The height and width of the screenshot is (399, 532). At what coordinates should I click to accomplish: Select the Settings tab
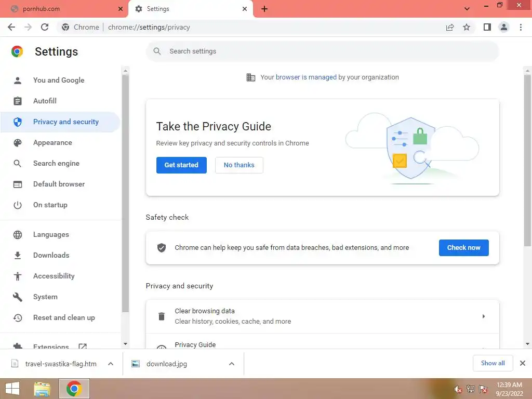190,9
